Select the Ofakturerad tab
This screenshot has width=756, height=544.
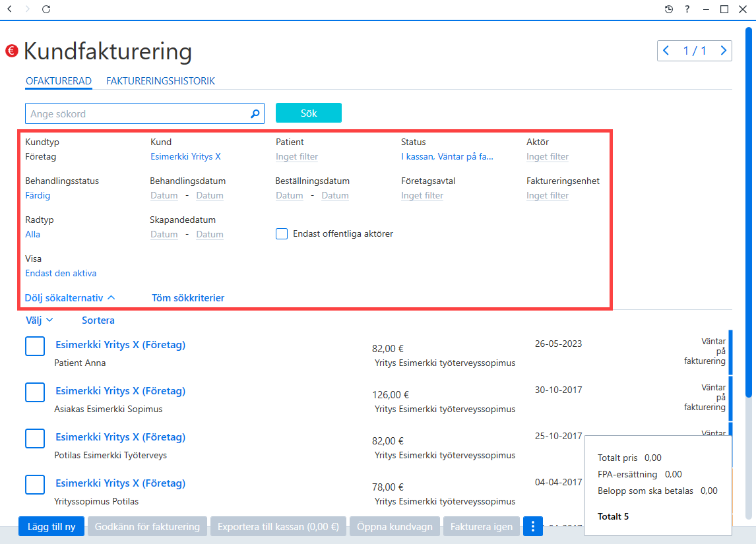click(x=58, y=81)
